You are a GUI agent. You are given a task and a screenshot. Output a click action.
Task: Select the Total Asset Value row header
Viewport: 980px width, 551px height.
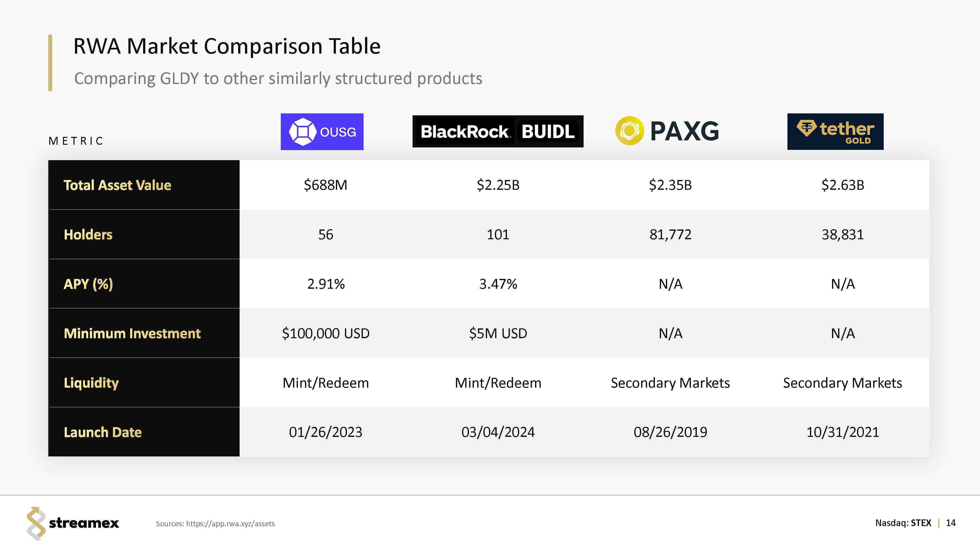pyautogui.click(x=117, y=185)
